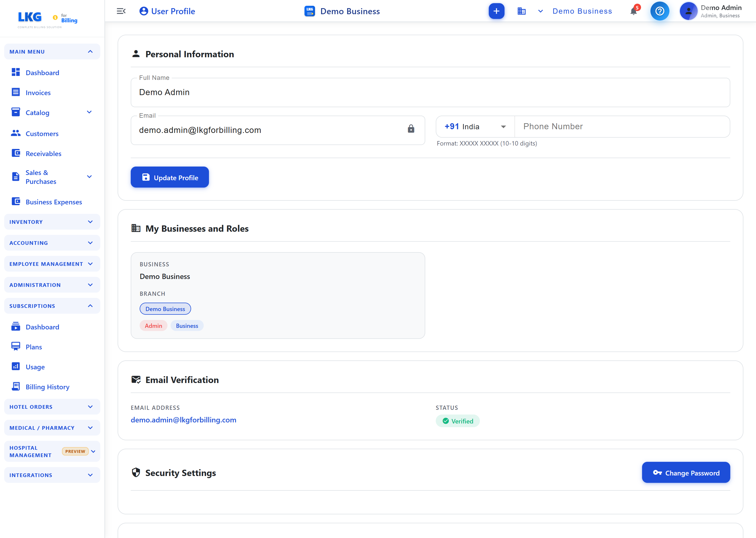Click the LKG icon beside Demo Business title
756x538 pixels.
click(x=309, y=11)
